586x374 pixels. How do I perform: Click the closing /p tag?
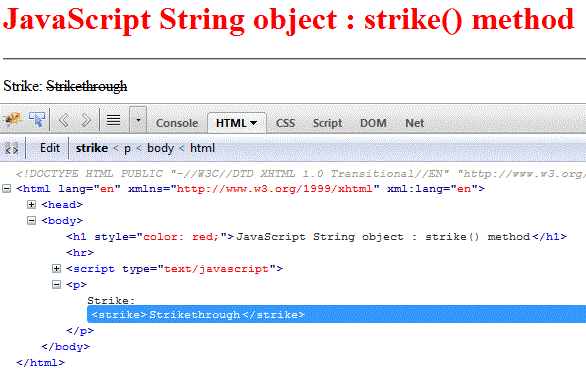(80, 331)
